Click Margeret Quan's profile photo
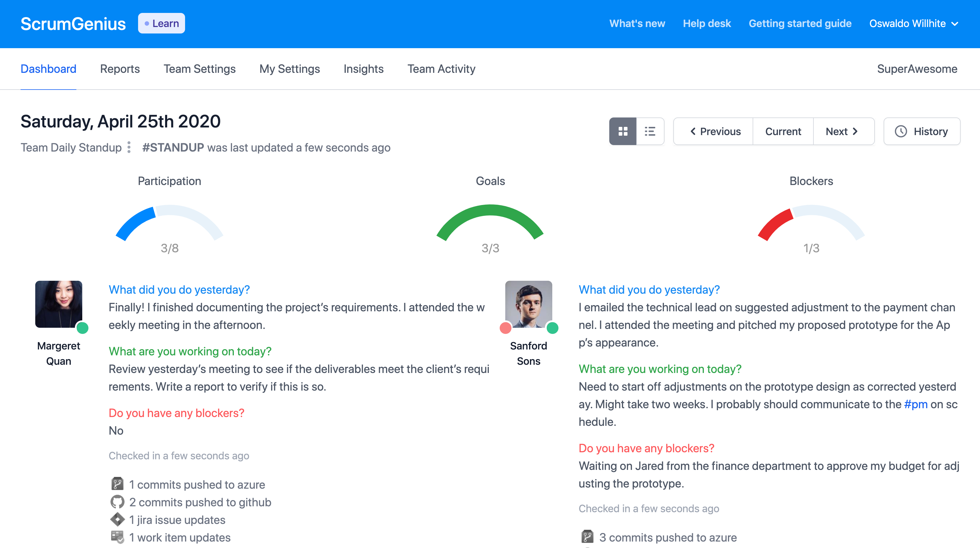This screenshot has width=980, height=548. coord(58,304)
